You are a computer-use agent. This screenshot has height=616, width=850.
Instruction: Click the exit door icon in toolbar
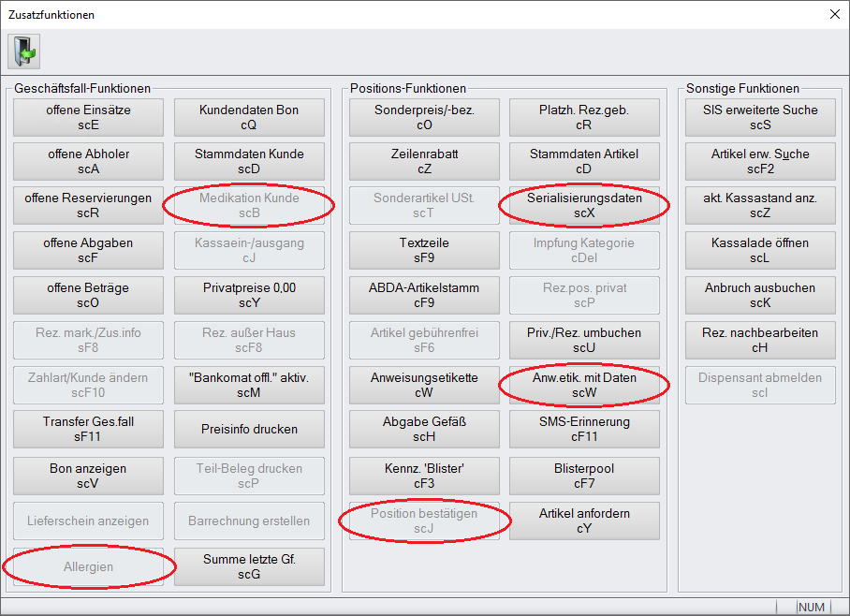pyautogui.click(x=23, y=51)
